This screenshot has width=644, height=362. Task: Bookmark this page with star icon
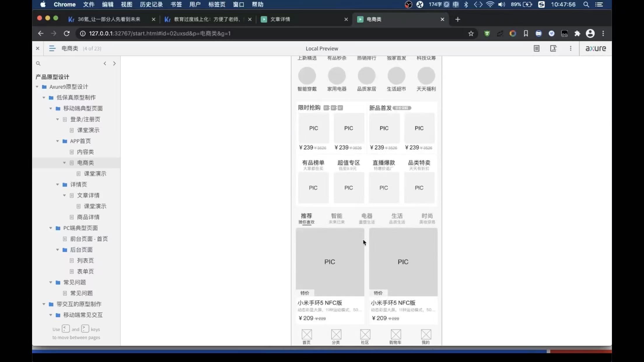[x=471, y=34]
